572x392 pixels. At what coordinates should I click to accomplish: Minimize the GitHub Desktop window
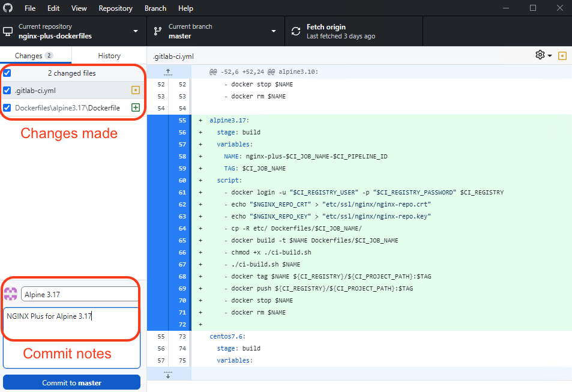[505, 8]
